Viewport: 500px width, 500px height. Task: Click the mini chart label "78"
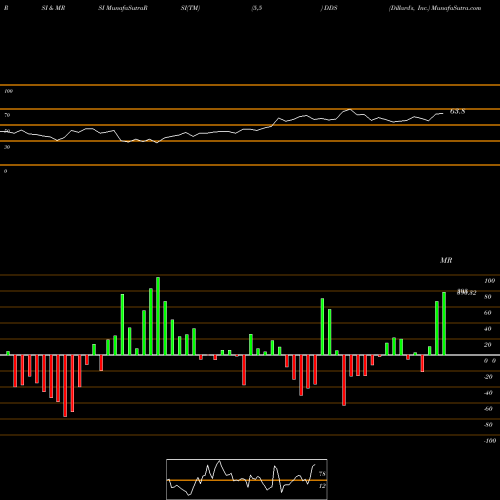[x=322, y=474]
